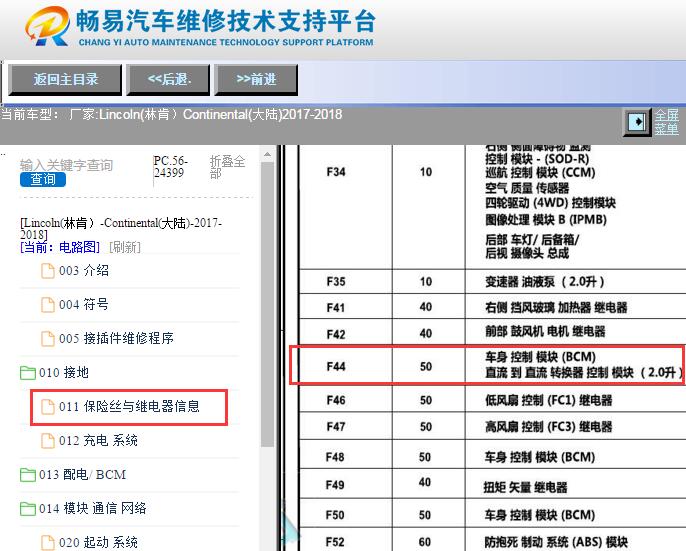Click 低风扇 控制 (FC1) 继电器 text
The width and height of the screenshot is (686, 551).
549,400
